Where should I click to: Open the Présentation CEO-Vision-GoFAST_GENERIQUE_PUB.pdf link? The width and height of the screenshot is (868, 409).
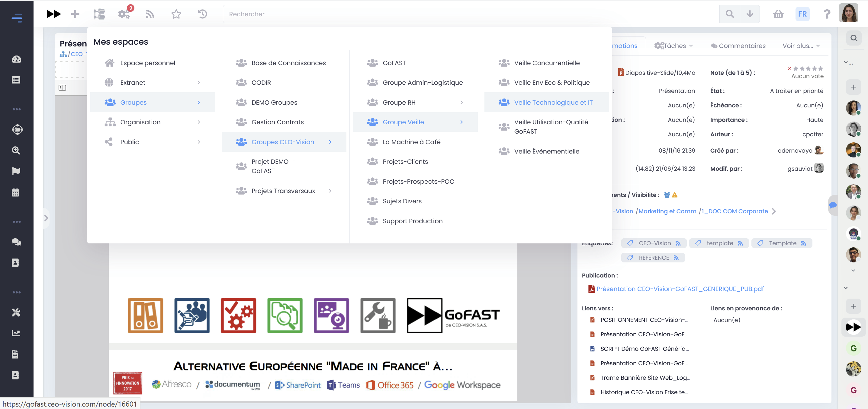point(680,289)
